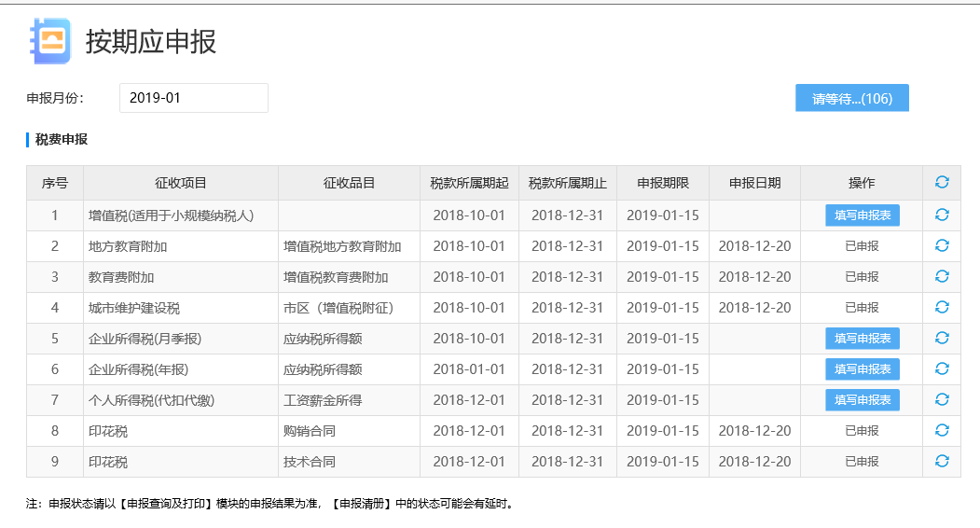Viewport: 980px width, 528px height.
Task: Refresh the 印花税 购销合同 row status
Action: pyautogui.click(x=942, y=430)
